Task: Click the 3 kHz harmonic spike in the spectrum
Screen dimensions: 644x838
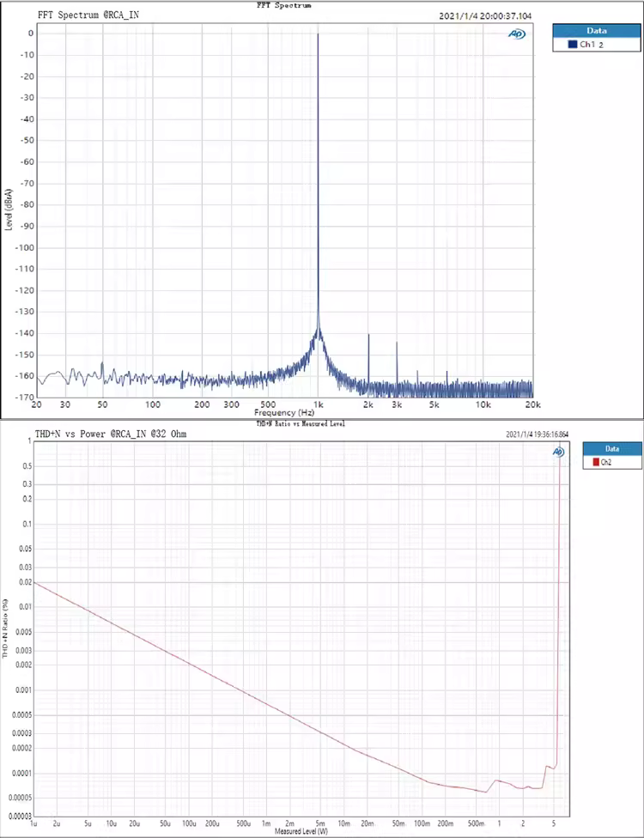Action: 397,343
